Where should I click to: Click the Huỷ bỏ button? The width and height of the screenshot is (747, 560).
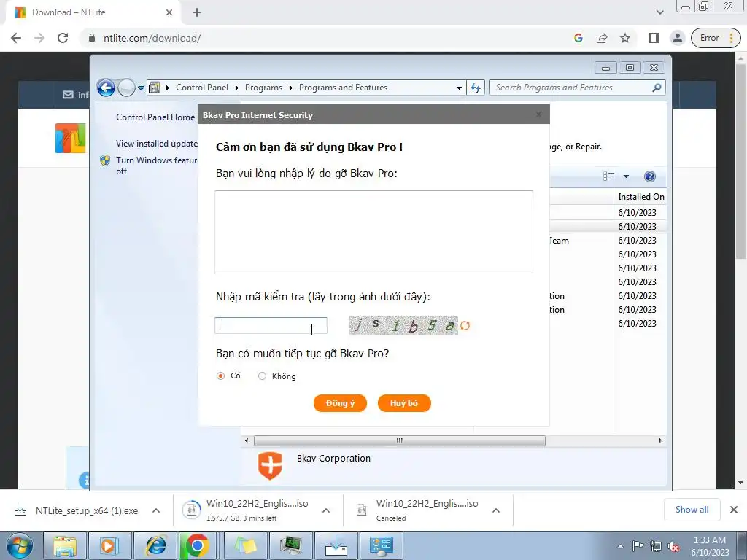[x=404, y=403]
